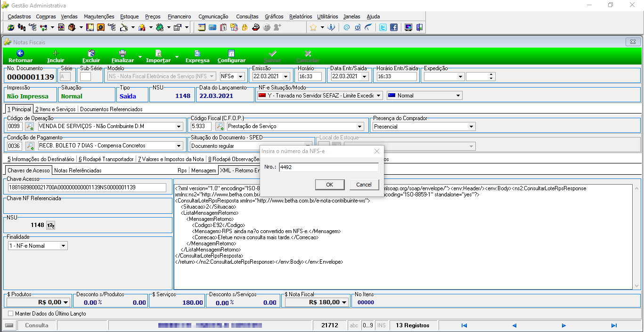Click the Excluir toolbar icon
The height and width of the screenshot is (332, 644).
pyautogui.click(x=91, y=54)
